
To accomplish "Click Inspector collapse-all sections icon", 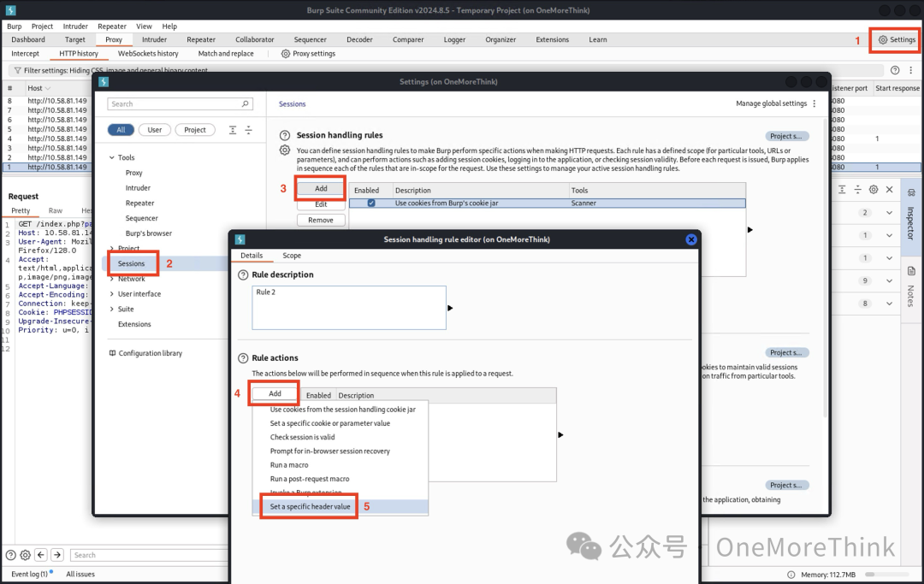I will 858,189.
